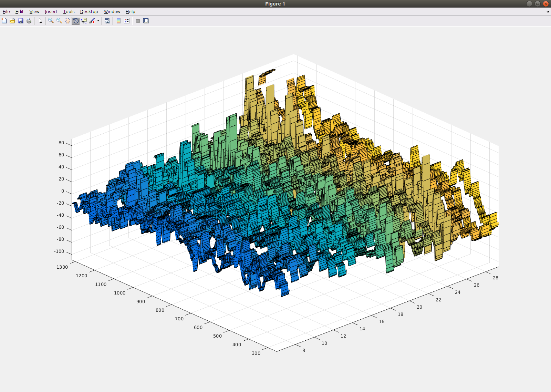
Task: Show plot tools and dock figure
Action: pos(146,21)
